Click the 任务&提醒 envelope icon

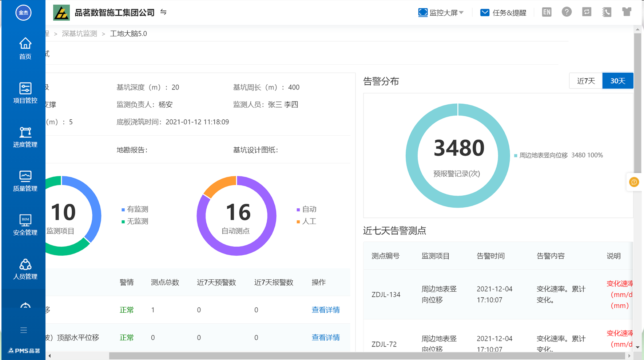point(485,12)
